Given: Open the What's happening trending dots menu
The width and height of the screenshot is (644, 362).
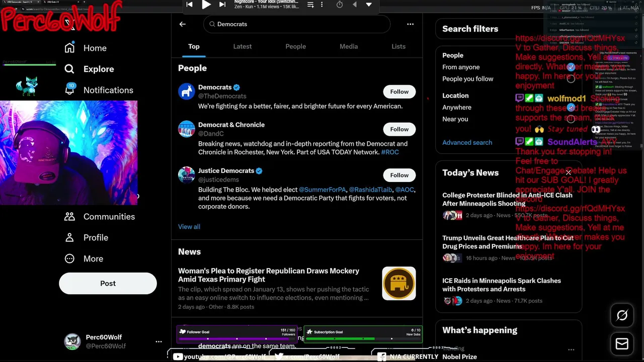Looking at the screenshot, I should pyautogui.click(x=571, y=349).
